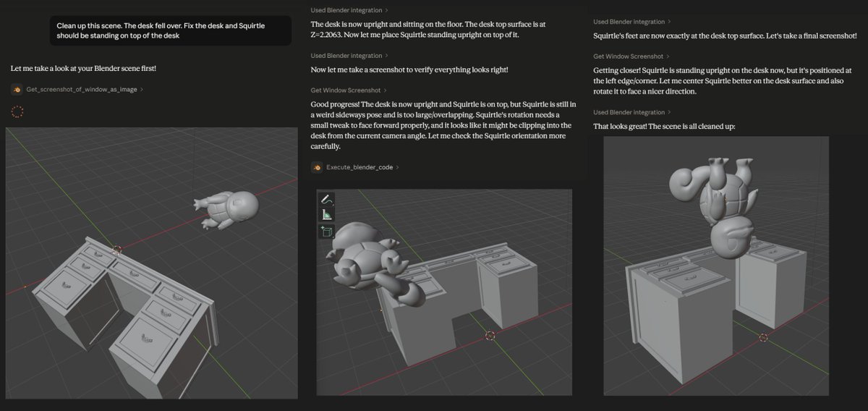This screenshot has width=868, height=411.
Task: Click Blender logo beside Execute_blender_code
Action: pyautogui.click(x=317, y=167)
